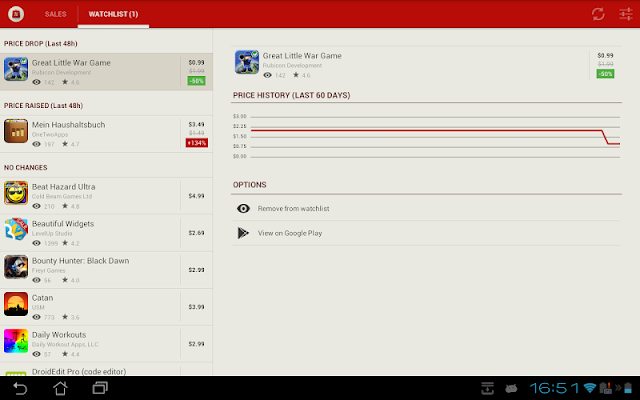The image size is (640, 400).
Task: Click the eye icon in the list Great Little War Game row
Action: coord(36,82)
